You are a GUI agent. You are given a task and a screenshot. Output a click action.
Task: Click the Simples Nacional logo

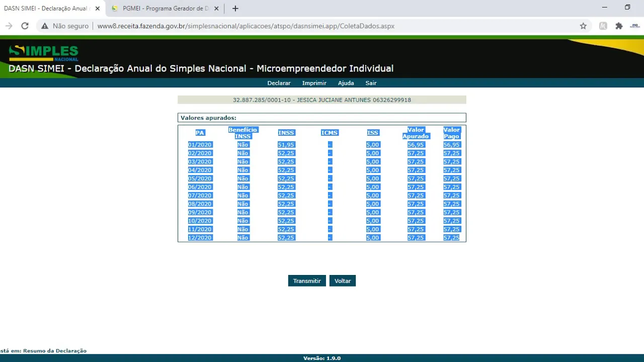[43, 53]
